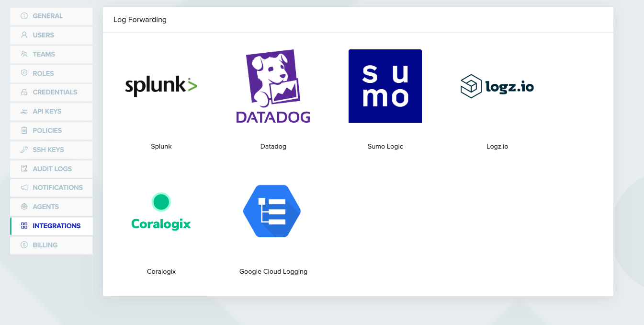Viewport: 644px width, 325px height.
Task: Click the Users person icon
Action: click(x=24, y=35)
